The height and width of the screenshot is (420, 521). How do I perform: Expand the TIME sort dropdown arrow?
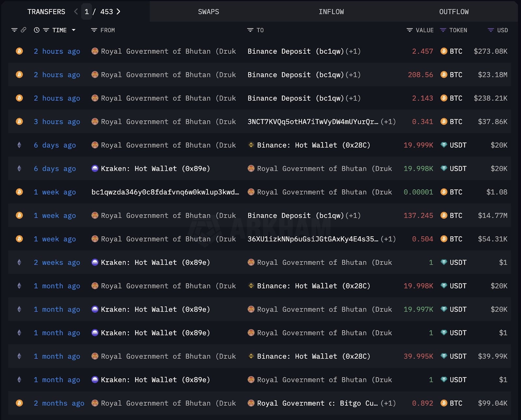74,30
